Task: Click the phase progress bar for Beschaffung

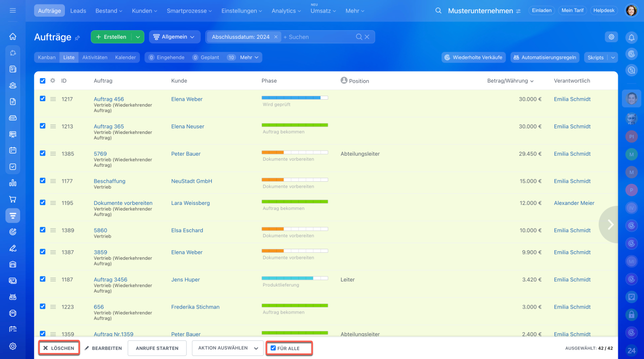Action: click(295, 179)
